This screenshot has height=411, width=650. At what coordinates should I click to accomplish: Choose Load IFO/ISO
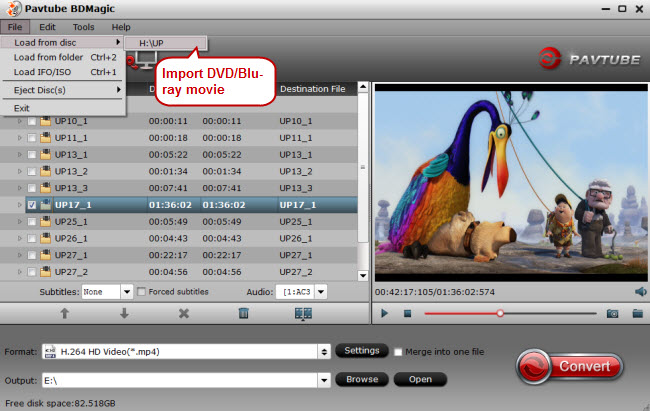click(63, 72)
